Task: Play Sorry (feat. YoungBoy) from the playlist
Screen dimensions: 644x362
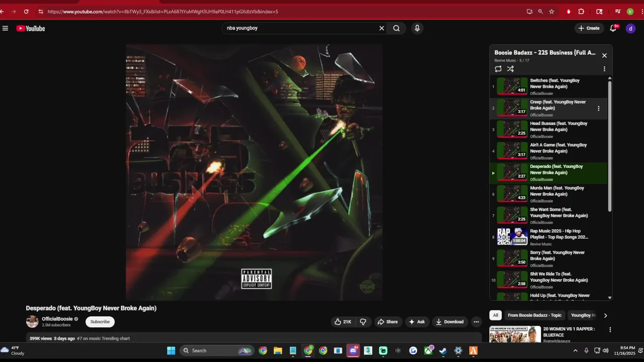Action: [x=548, y=258]
